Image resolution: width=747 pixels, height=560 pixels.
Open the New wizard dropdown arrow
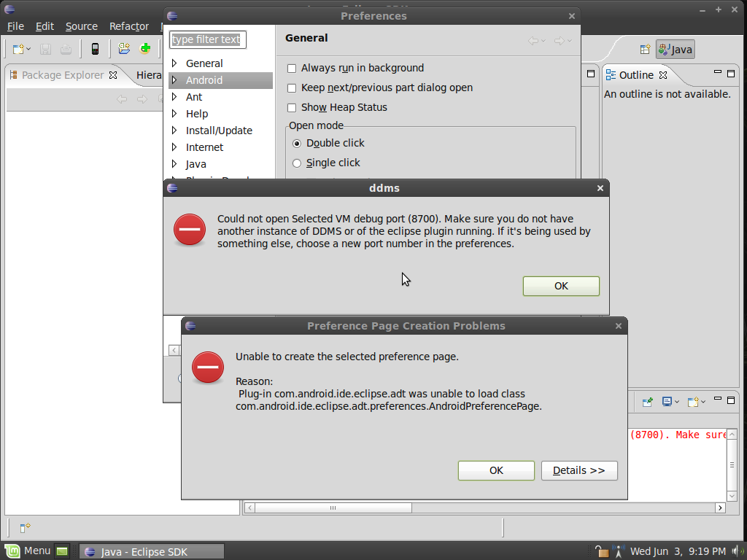pos(28,49)
